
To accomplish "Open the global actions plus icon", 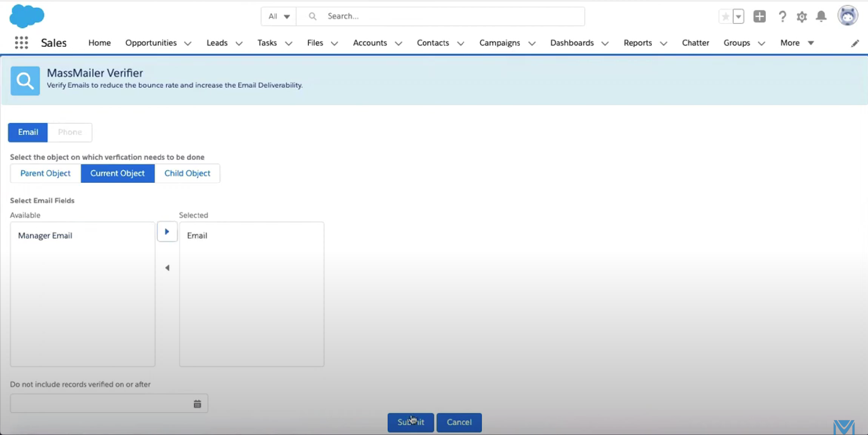I will pyautogui.click(x=759, y=17).
